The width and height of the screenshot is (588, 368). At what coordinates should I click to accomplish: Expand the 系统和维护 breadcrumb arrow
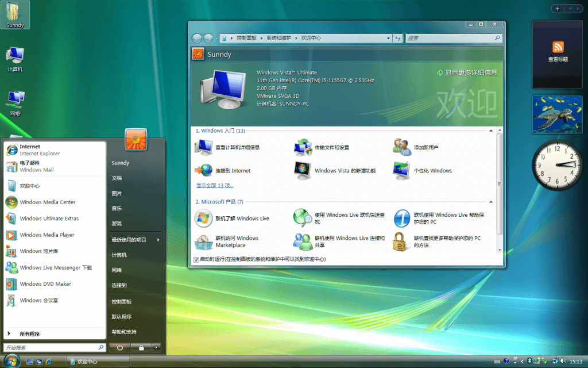click(296, 38)
